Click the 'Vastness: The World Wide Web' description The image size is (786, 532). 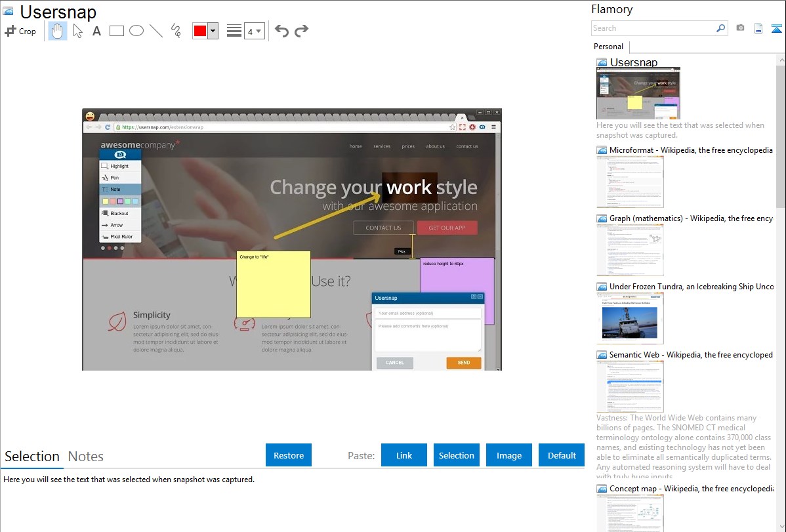tap(684, 447)
